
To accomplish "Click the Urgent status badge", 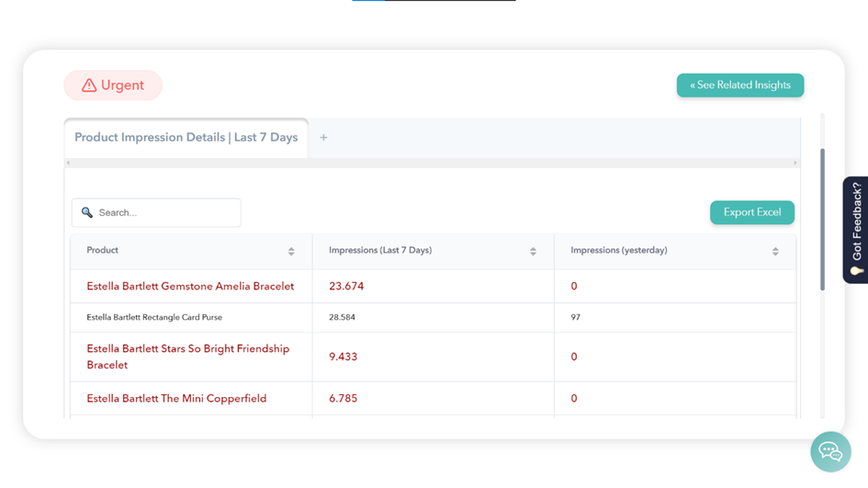I will (x=113, y=85).
